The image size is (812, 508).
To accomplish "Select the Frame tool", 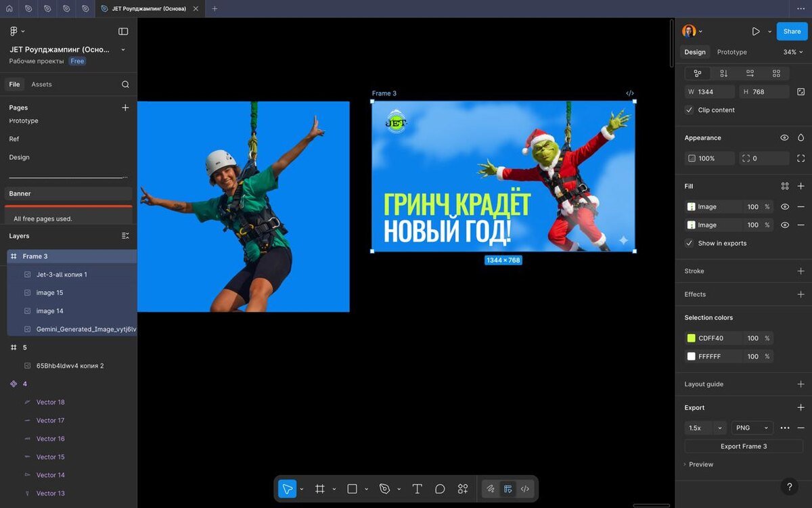I will coord(320,488).
